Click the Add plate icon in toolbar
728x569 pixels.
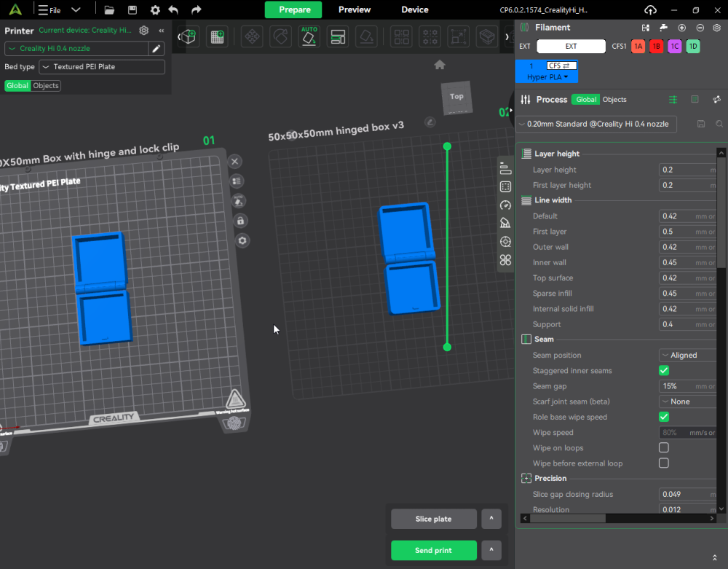pos(215,36)
